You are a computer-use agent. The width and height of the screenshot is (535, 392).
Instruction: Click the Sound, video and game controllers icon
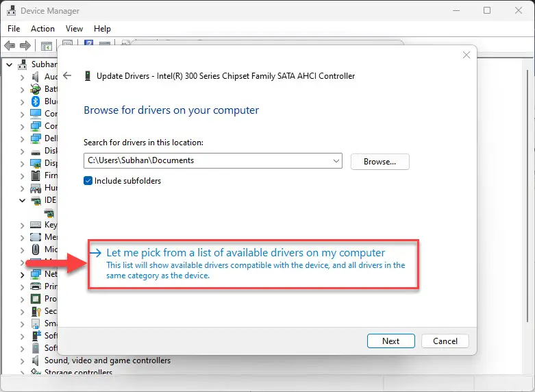(x=35, y=360)
